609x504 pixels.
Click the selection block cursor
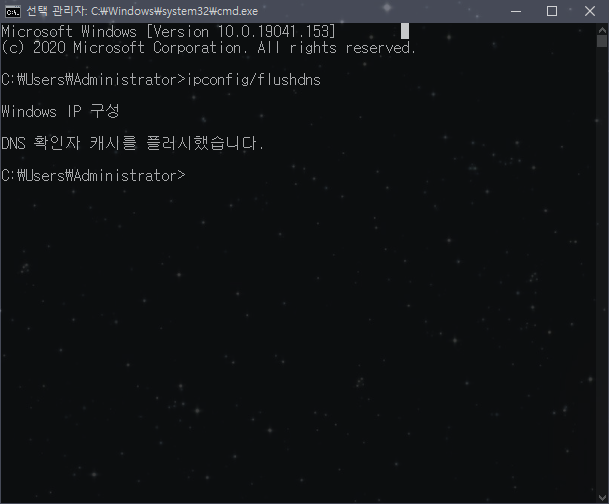[x=405, y=31]
